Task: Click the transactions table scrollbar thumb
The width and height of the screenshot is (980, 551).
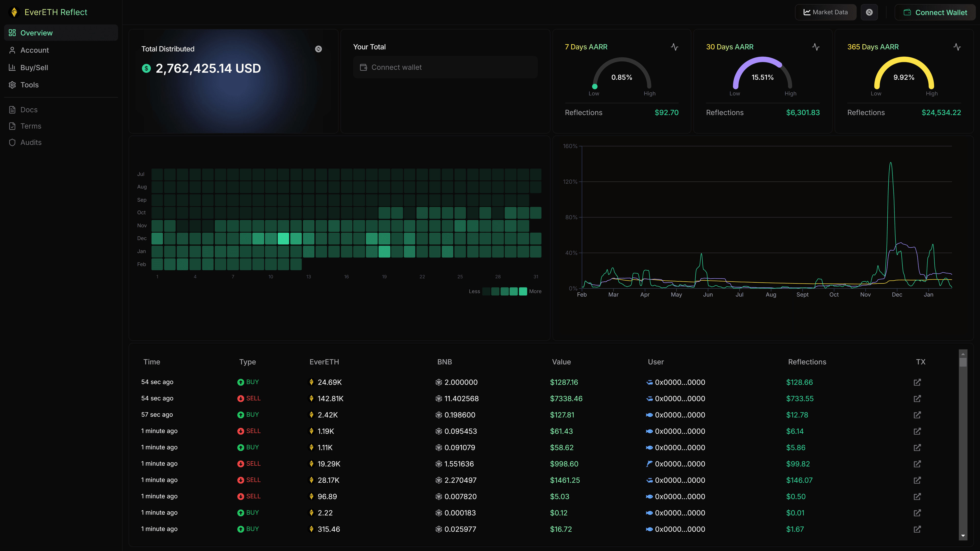Action: pos(963,362)
